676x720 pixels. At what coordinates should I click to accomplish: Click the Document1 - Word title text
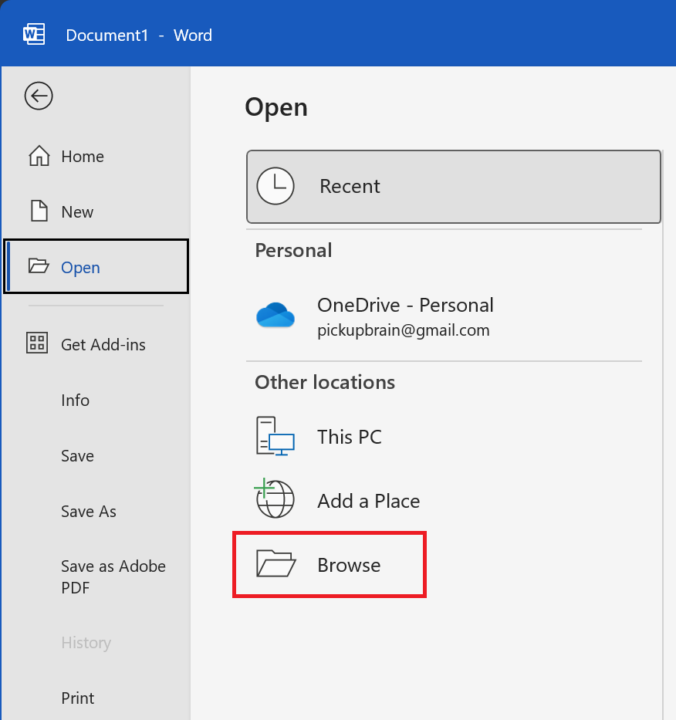point(139,35)
